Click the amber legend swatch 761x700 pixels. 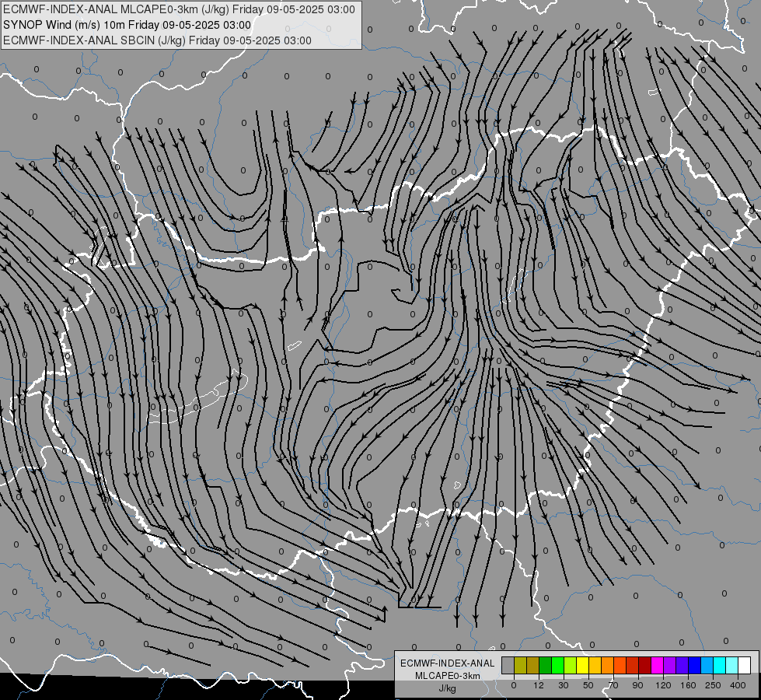595,665
